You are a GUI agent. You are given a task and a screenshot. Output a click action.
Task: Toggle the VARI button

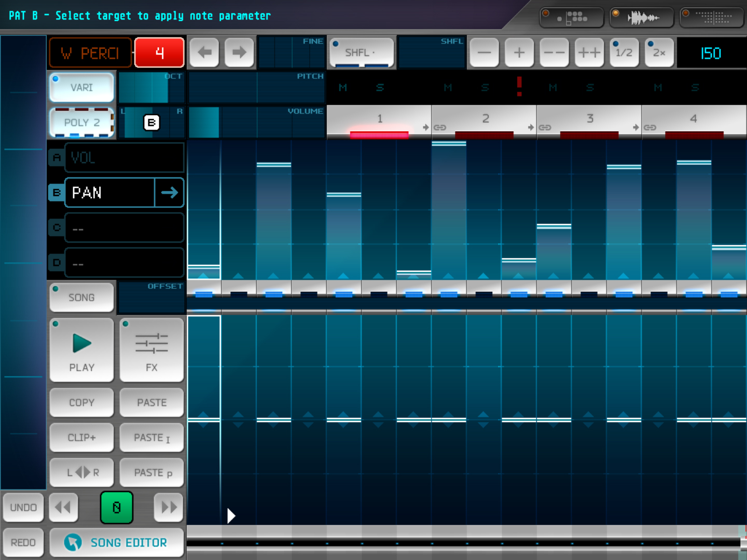[81, 87]
